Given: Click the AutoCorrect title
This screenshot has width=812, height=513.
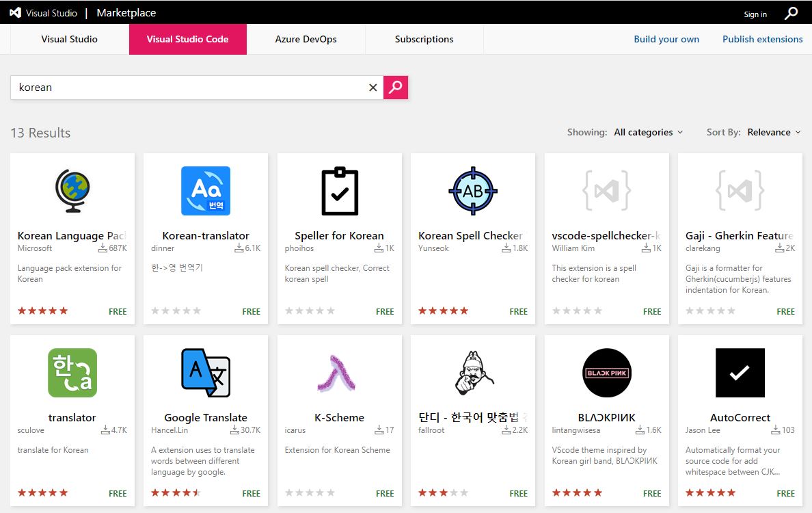Looking at the screenshot, I should (x=740, y=418).
